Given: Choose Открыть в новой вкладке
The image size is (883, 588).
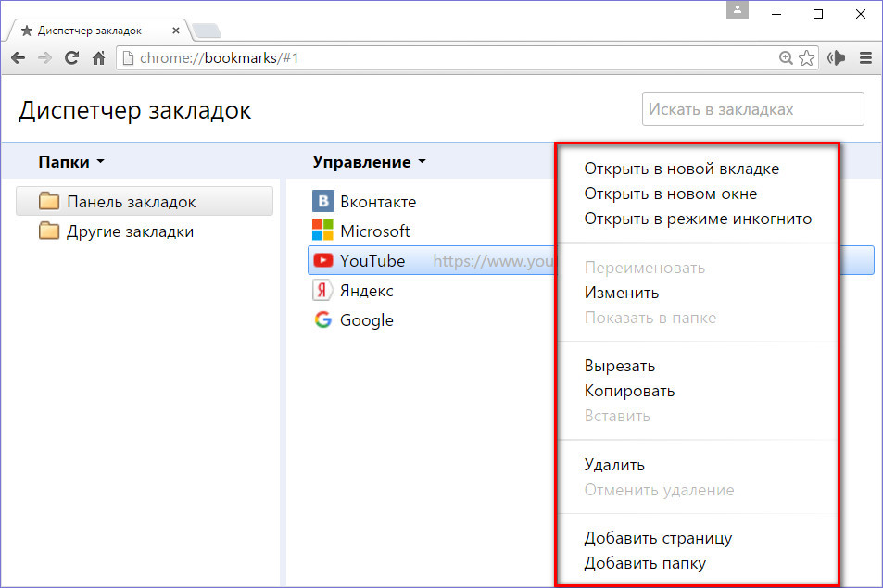Looking at the screenshot, I should pyautogui.click(x=681, y=169).
